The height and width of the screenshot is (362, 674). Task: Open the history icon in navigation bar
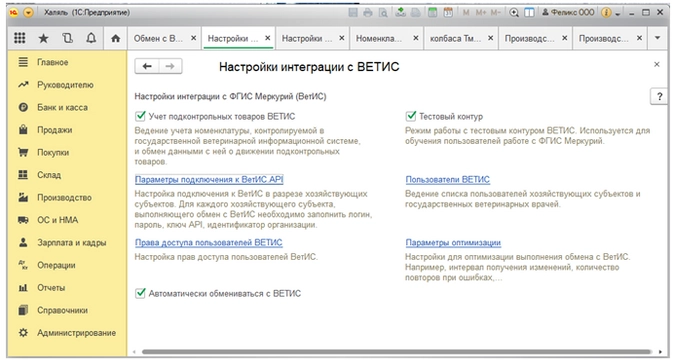tap(67, 38)
